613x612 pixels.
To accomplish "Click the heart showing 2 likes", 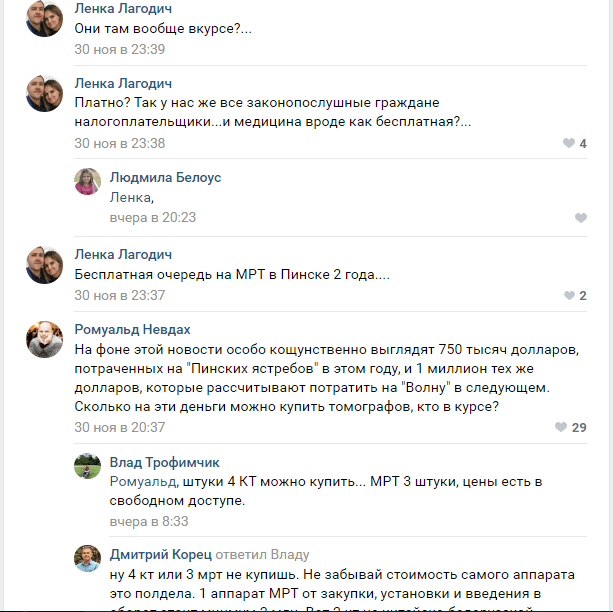I will 569,296.
